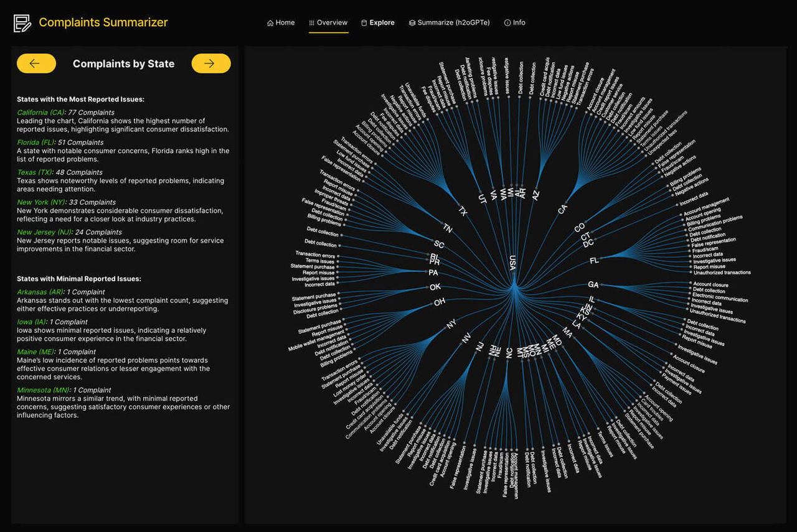Click the Arkansas (AR) link in summary

(x=40, y=292)
